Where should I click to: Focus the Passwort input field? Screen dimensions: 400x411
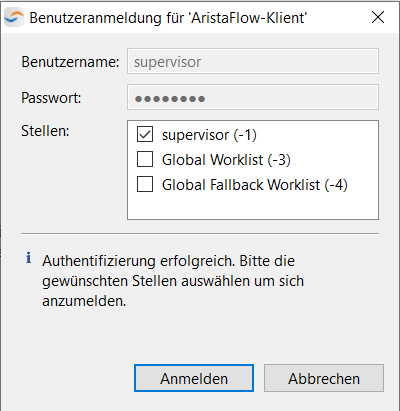253,97
